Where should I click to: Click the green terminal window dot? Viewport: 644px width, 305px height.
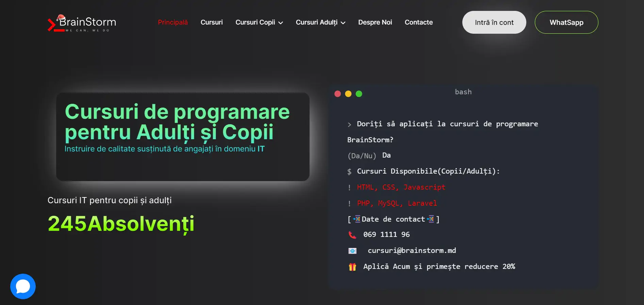point(359,94)
